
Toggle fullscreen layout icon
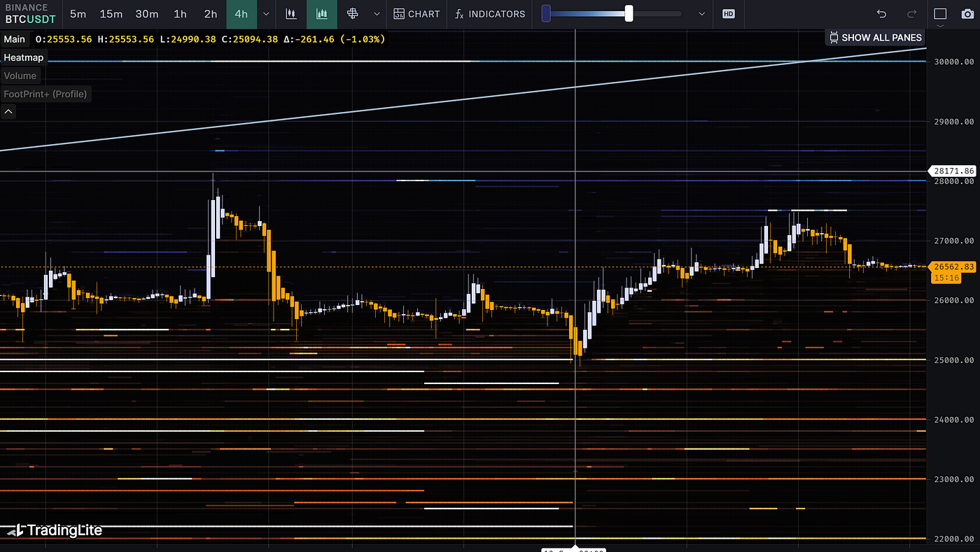940,14
